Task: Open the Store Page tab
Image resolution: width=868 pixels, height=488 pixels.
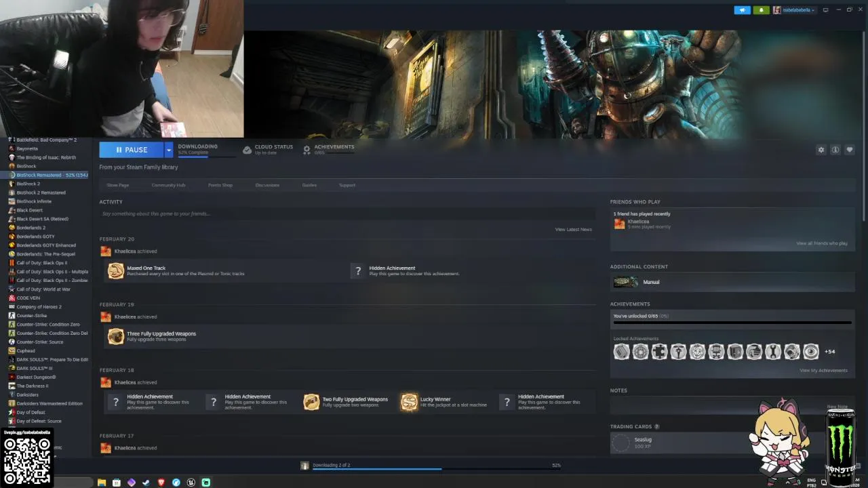Action: tap(118, 185)
